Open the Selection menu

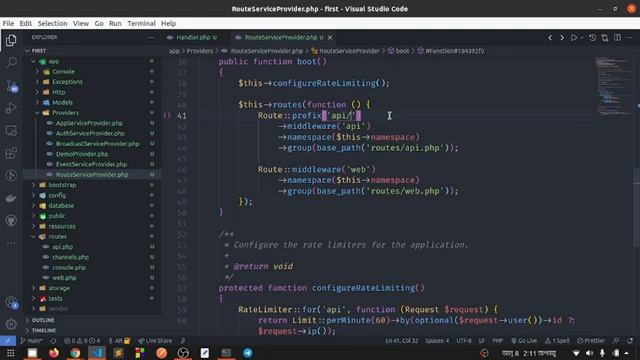pyautogui.click(x=52, y=23)
